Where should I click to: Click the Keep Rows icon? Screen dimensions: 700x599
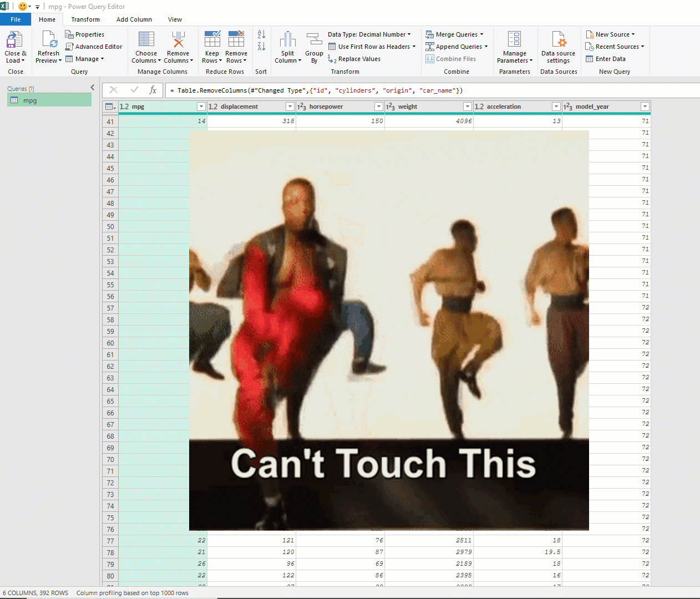click(x=212, y=40)
